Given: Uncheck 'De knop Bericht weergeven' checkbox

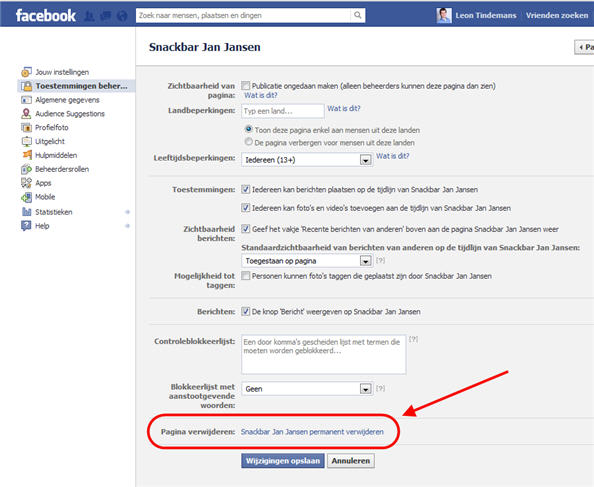Looking at the screenshot, I should coord(245,311).
